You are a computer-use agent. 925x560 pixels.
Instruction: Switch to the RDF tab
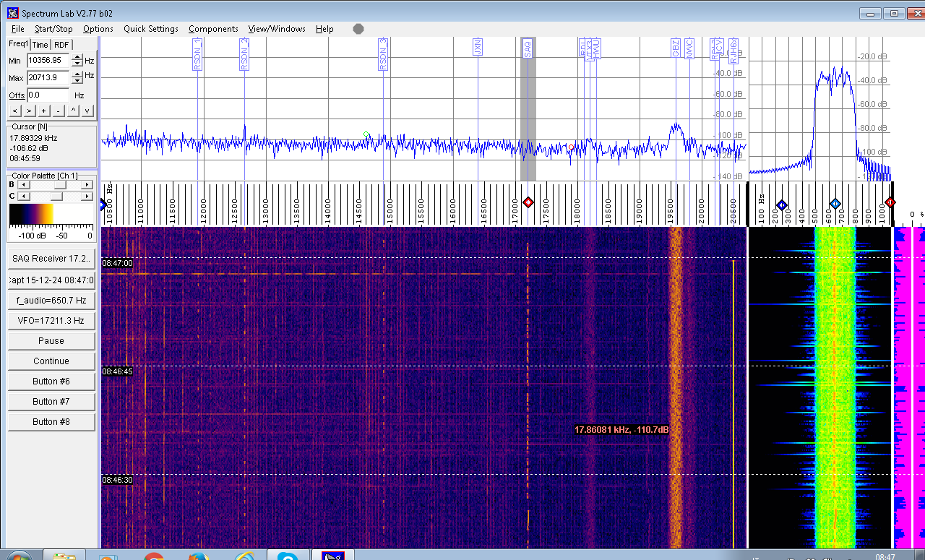pos(61,45)
